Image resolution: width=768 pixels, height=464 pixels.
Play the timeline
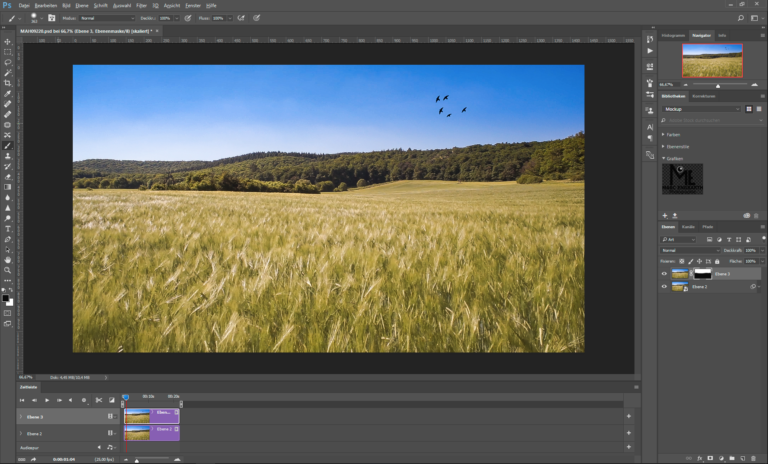pyautogui.click(x=47, y=400)
